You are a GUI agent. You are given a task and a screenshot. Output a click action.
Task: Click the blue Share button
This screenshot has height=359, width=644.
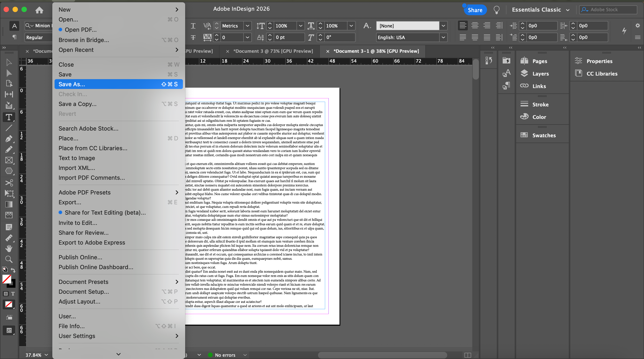tap(475, 10)
